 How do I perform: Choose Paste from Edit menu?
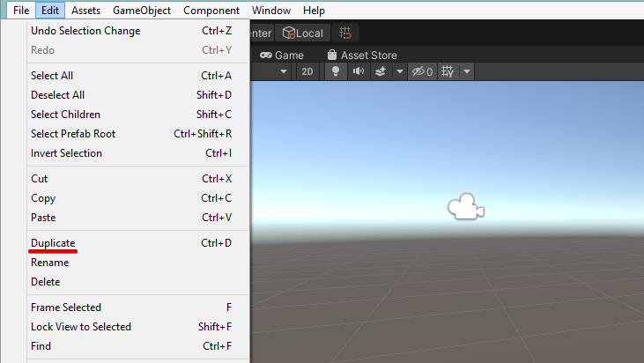[138, 218]
